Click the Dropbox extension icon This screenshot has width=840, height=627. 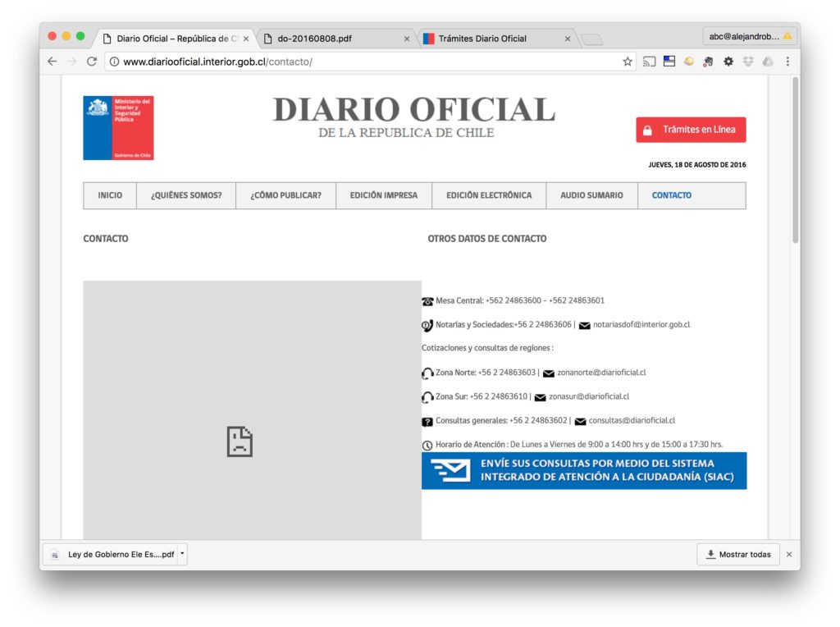pyautogui.click(x=748, y=62)
